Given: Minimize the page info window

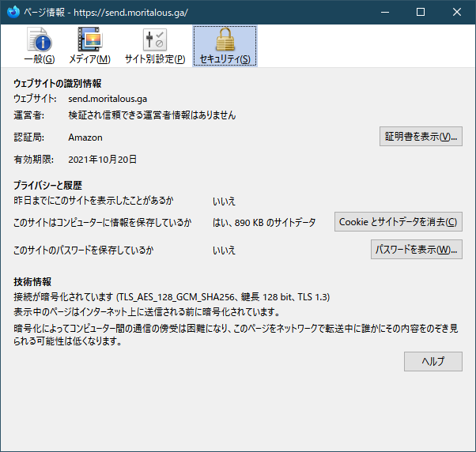Looking at the screenshot, I should coord(383,12).
